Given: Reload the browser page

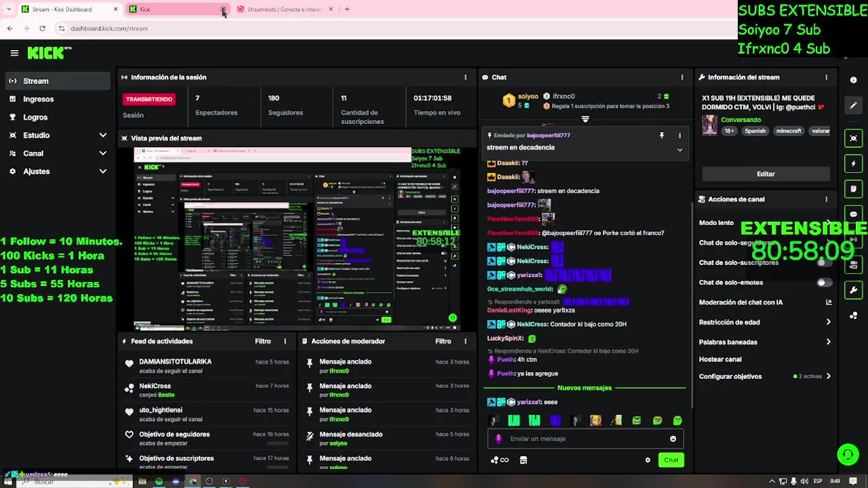Looking at the screenshot, I should pyautogui.click(x=42, y=28).
